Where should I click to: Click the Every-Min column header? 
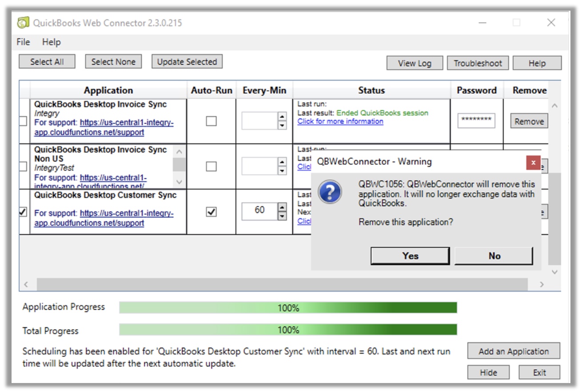(x=264, y=90)
